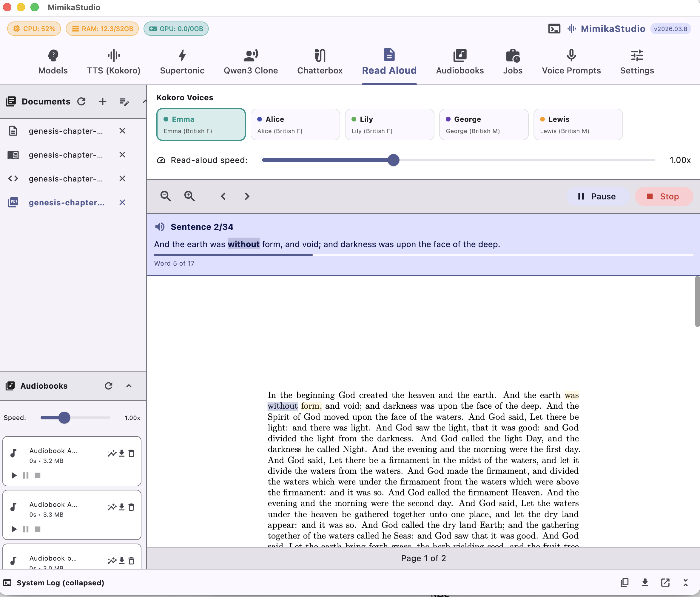Open the Settings tab
The image size is (700, 597).
point(636,62)
